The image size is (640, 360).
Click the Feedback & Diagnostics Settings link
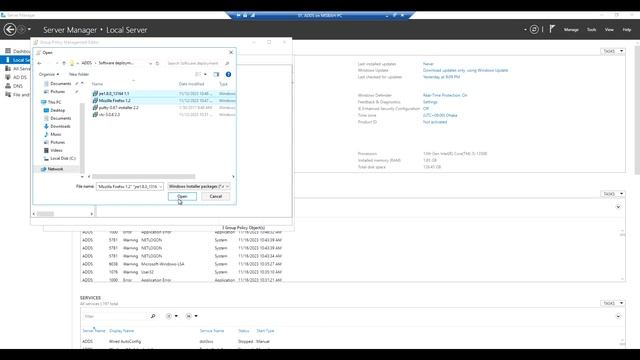[430, 102]
